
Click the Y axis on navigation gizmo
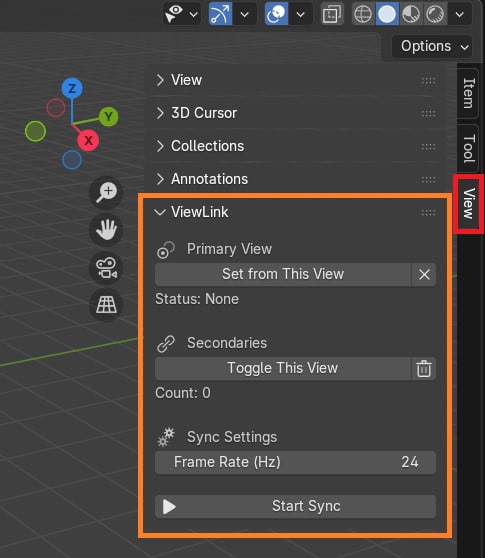pyautogui.click(x=109, y=117)
